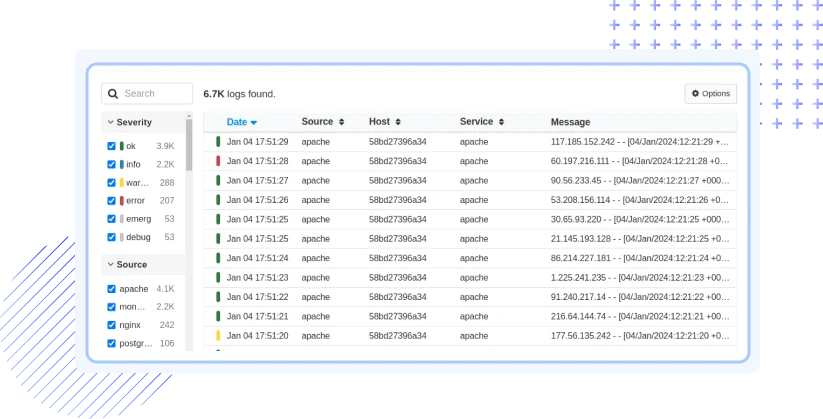Image resolution: width=823 pixels, height=419 pixels.
Task: Sort logs by Date column header
Action: (237, 122)
